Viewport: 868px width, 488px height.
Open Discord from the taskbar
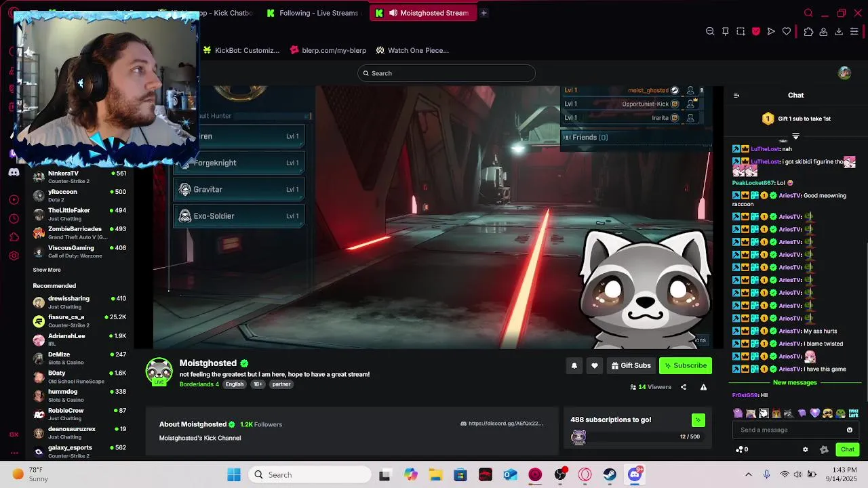click(x=635, y=474)
